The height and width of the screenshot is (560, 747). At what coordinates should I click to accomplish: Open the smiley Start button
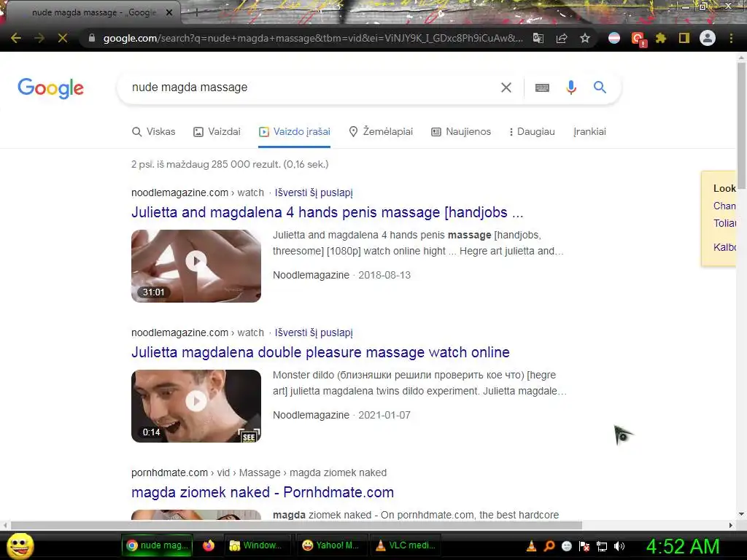click(x=20, y=545)
